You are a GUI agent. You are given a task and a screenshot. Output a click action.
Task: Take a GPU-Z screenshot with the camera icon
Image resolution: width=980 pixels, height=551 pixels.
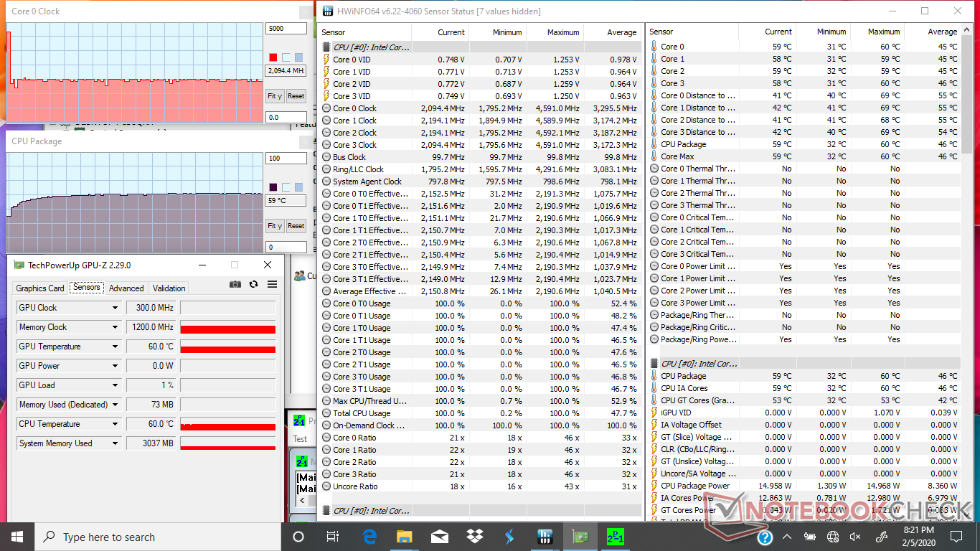(x=235, y=284)
